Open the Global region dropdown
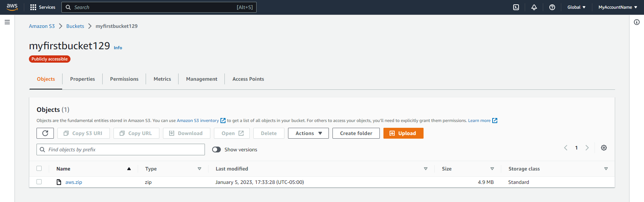The width and height of the screenshot is (644, 202). pyautogui.click(x=576, y=7)
